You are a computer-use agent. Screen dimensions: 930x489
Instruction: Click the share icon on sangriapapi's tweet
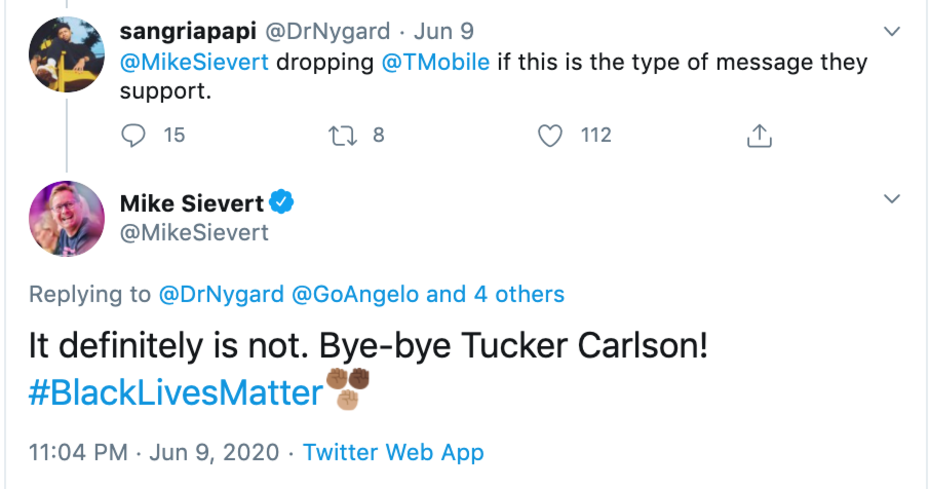point(759,135)
